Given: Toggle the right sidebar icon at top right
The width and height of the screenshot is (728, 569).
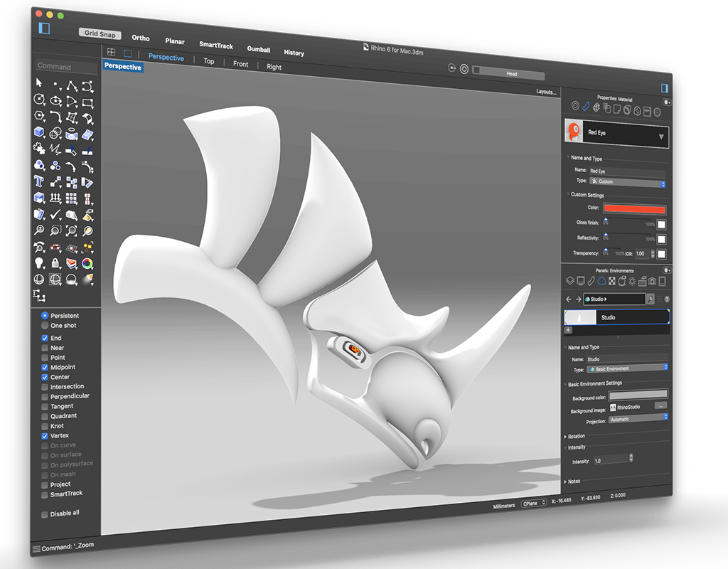Looking at the screenshot, I should [x=665, y=87].
